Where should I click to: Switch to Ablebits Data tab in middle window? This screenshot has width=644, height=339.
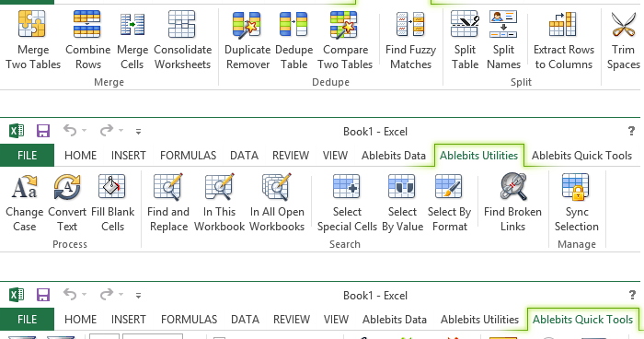pyautogui.click(x=394, y=156)
